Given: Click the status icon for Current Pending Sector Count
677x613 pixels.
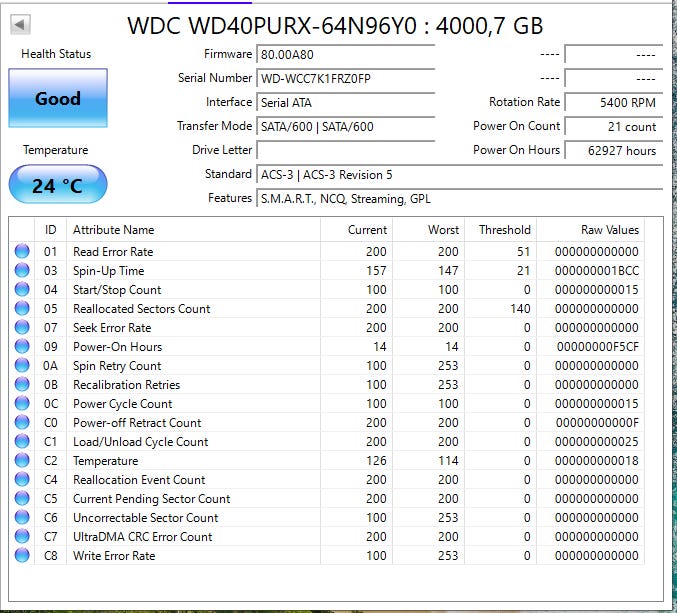Looking at the screenshot, I should pyautogui.click(x=22, y=498).
